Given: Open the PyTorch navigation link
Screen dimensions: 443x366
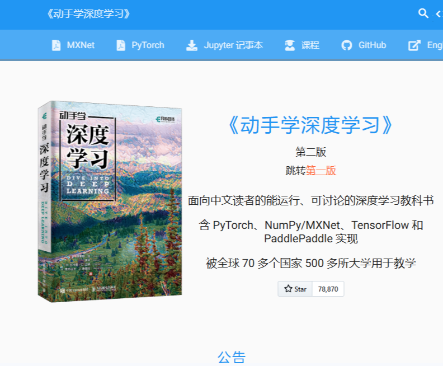Looking at the screenshot, I should [x=140, y=45].
